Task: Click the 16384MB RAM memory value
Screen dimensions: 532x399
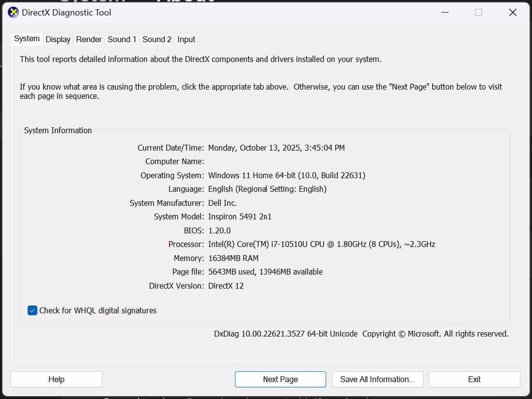Action: click(x=234, y=258)
